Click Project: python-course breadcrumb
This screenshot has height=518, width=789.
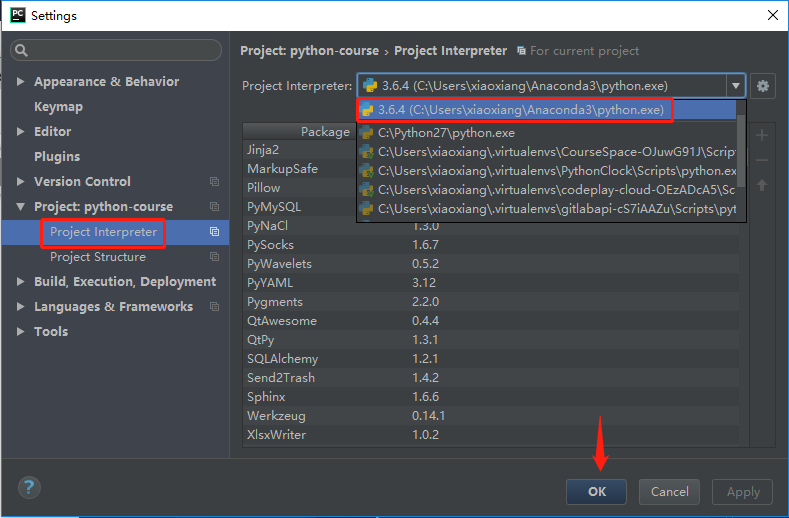pyautogui.click(x=309, y=51)
